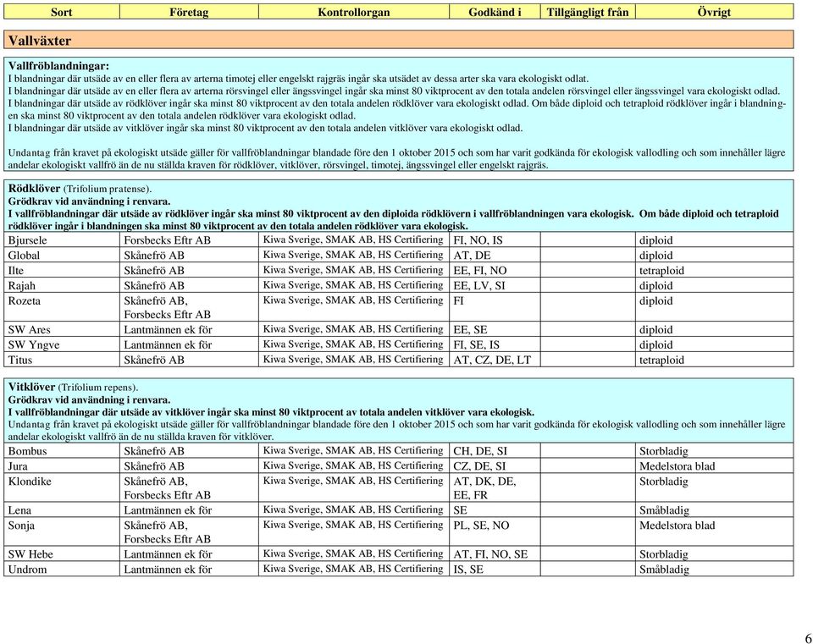Click the "Jura" variety cell

pyautogui.click(x=62, y=465)
